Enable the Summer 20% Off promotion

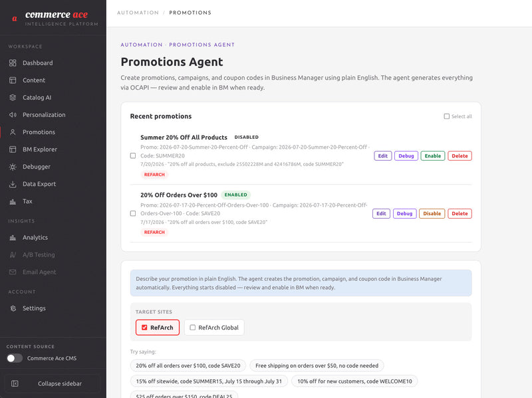pyautogui.click(x=433, y=156)
